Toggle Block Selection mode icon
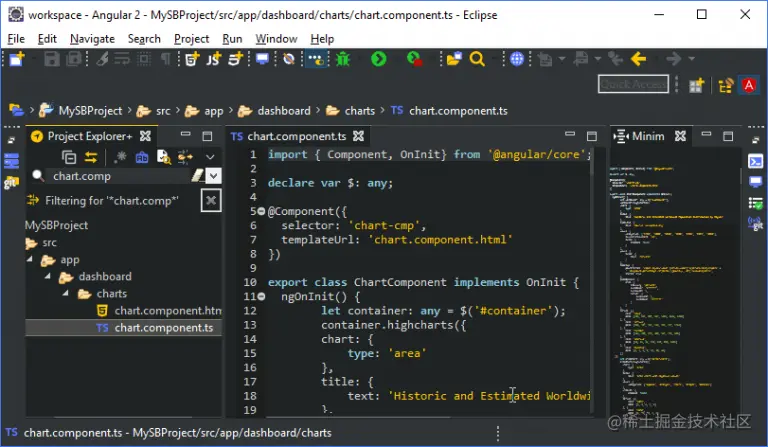The height and width of the screenshot is (447, 768). pos(144,59)
